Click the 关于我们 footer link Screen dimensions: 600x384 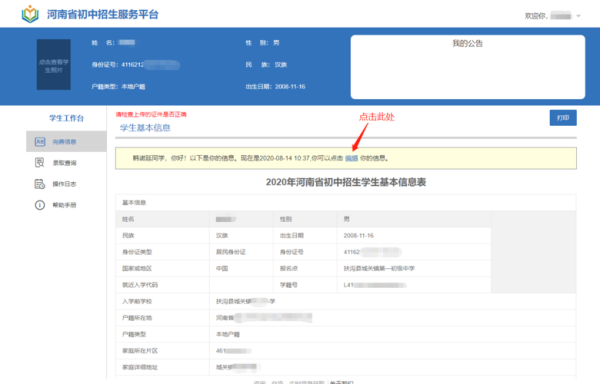[x=342, y=382]
